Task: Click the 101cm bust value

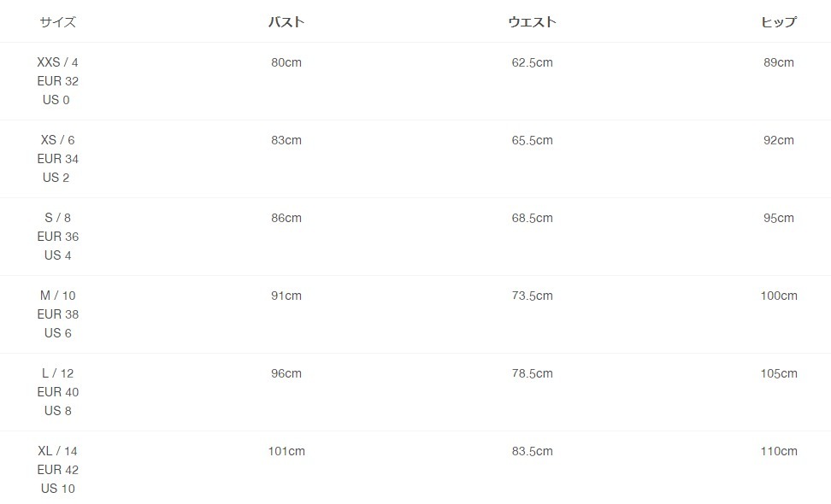Action: coord(286,452)
